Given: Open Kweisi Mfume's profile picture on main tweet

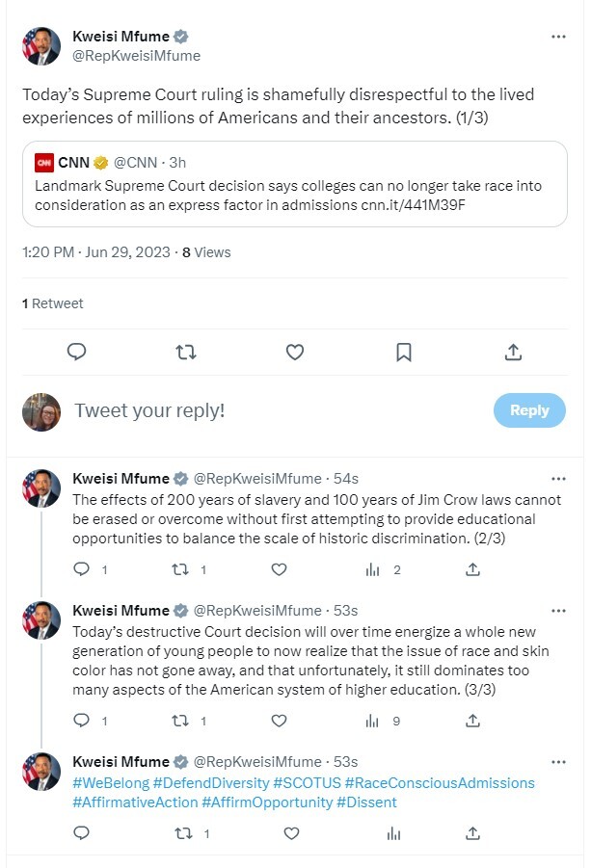Looking at the screenshot, I should click(41, 45).
